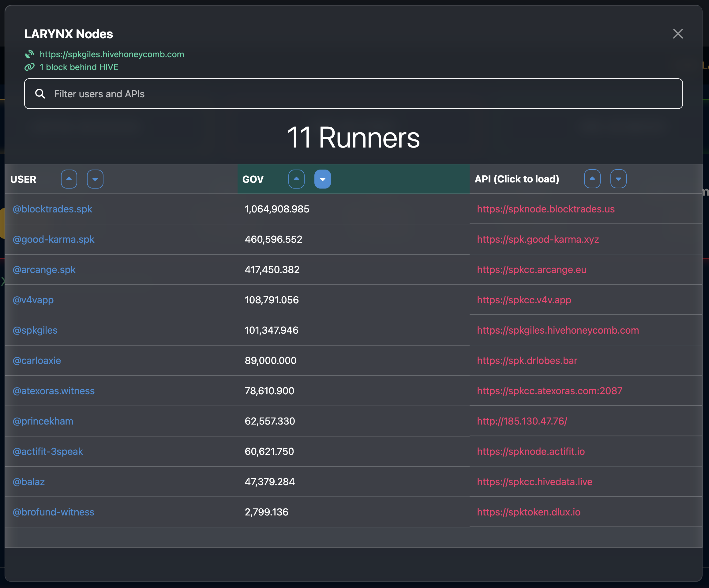
Task: Click the chain link icon beside block status
Action: pos(30,67)
